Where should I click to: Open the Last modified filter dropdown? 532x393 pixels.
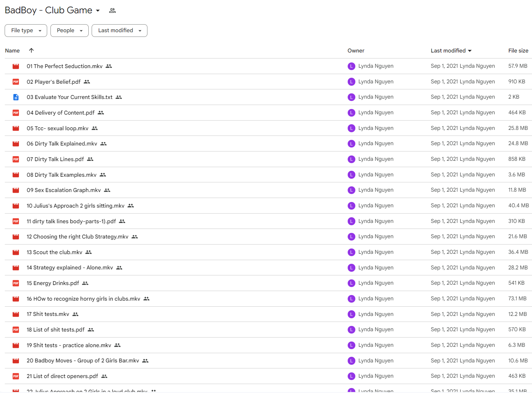coord(120,31)
